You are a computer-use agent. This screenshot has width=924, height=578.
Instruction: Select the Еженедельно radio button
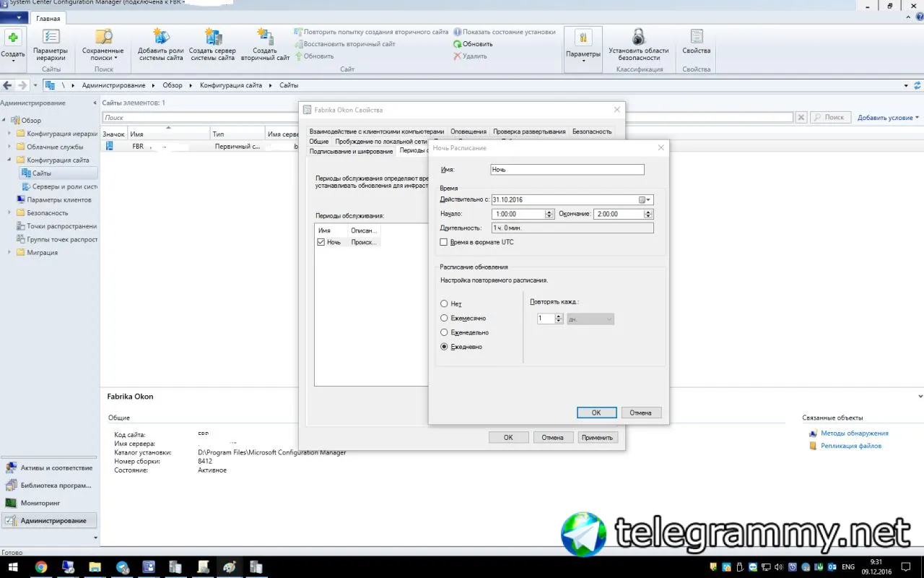coord(444,332)
